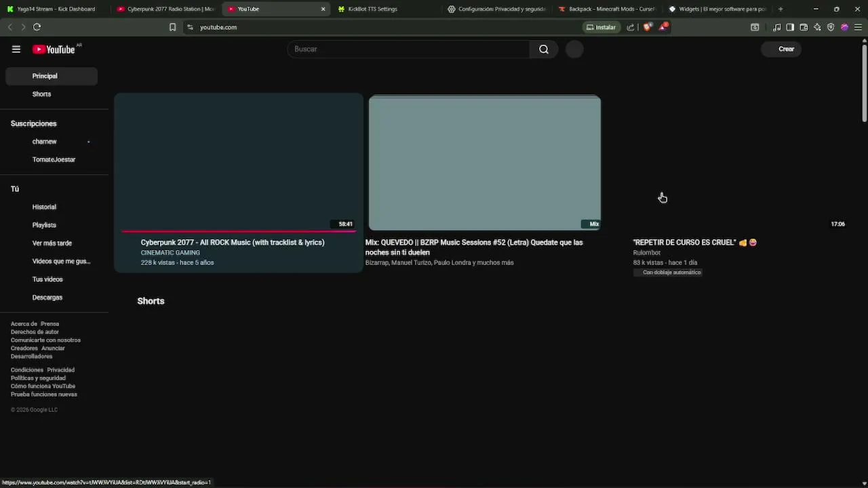Open the VPN shield icon
Viewport: 868px width, 488px height.
[x=831, y=27]
